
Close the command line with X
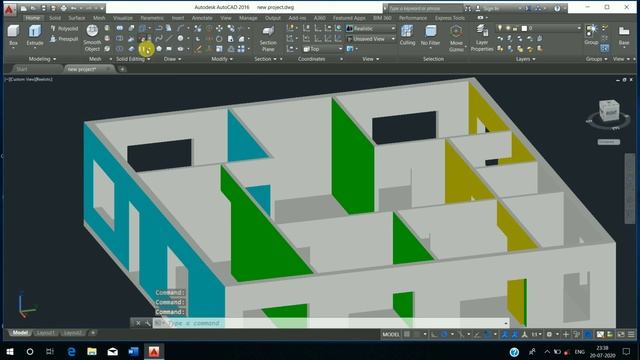pos(138,323)
